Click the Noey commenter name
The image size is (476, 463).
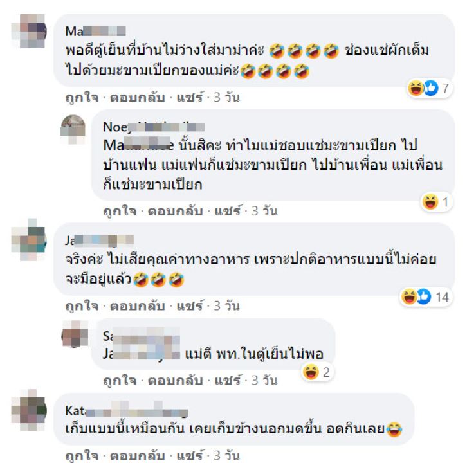[154, 127]
